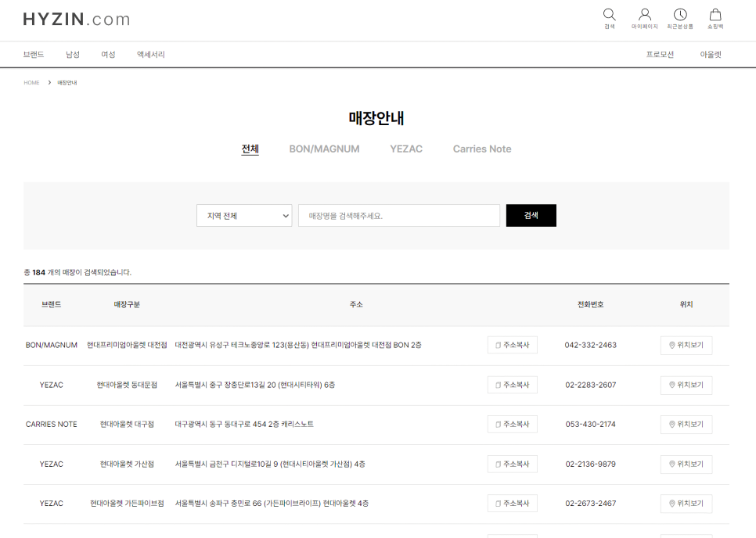Screen dimensions: 756x538
Task: Click the 서울특별시 금천구 디지털로10길 9 address
Action: tap(270, 464)
